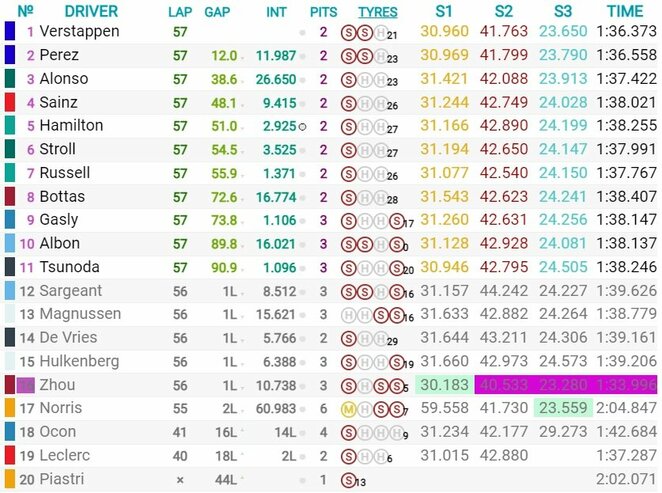Click the status dot in Piastri's INT cell
This screenshot has width=662, height=493.
pyautogui.click(x=301, y=479)
